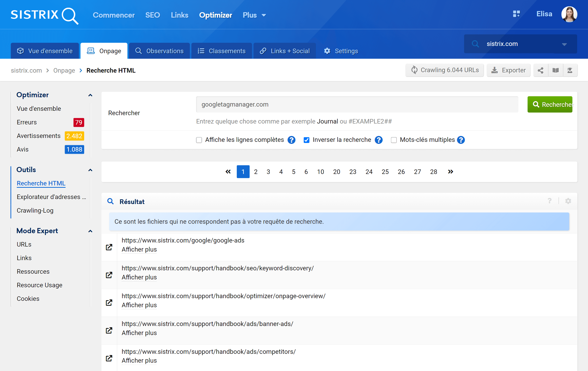Screen dimensions: 588x371
Task: Open Cookies under Mode Expert
Action: (28, 299)
